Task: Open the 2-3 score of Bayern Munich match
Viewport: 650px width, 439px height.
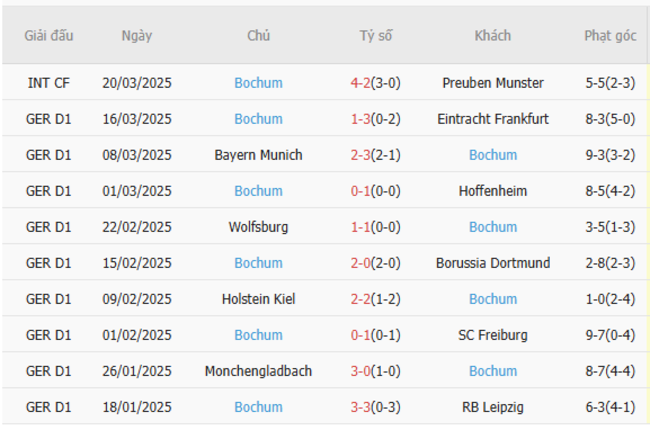Action: pos(361,155)
